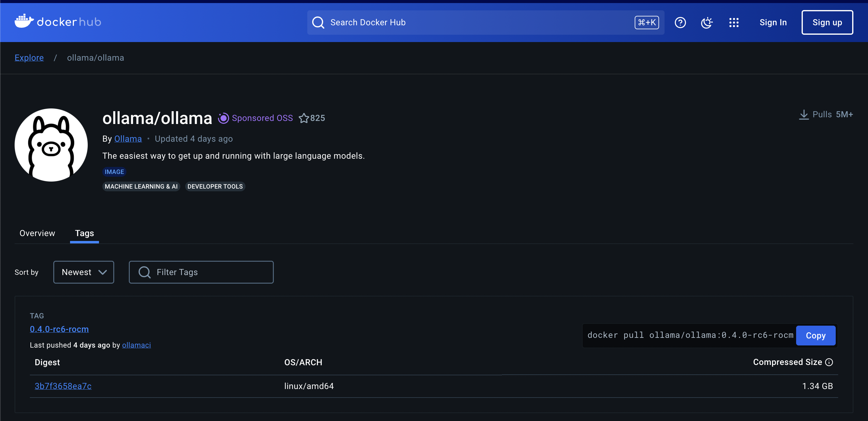
Task: Click the help question mark icon
Action: (x=680, y=22)
